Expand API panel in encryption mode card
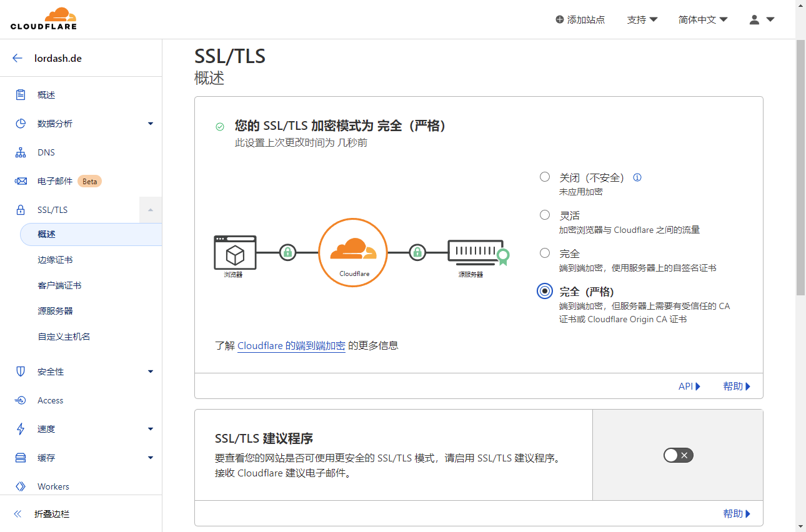Image resolution: width=806 pixels, height=532 pixels. click(x=690, y=387)
